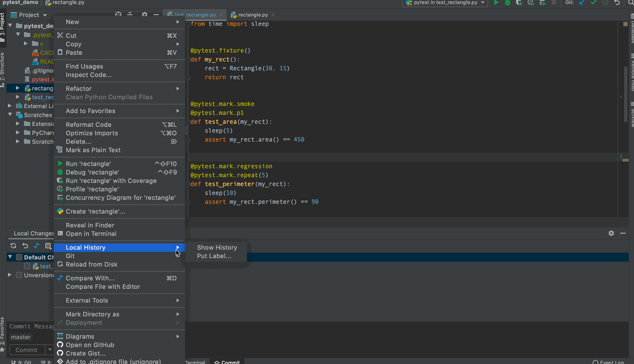Click the Git Update Project blue arrow

582,3
